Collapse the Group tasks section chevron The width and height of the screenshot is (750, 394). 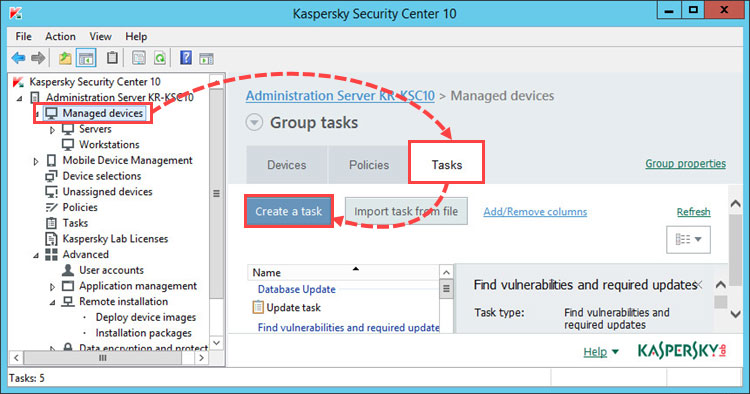pos(254,122)
